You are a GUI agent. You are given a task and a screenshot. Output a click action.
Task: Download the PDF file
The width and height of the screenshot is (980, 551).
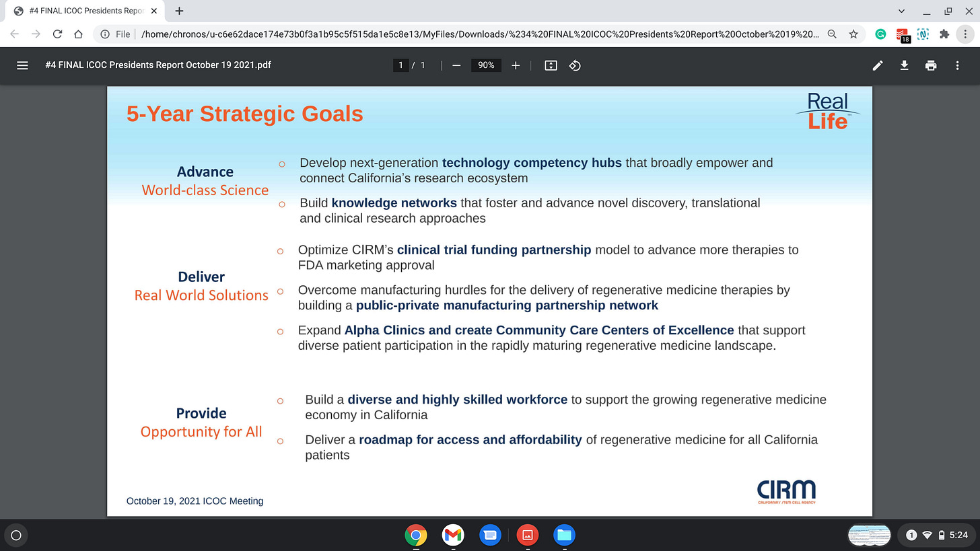(904, 65)
